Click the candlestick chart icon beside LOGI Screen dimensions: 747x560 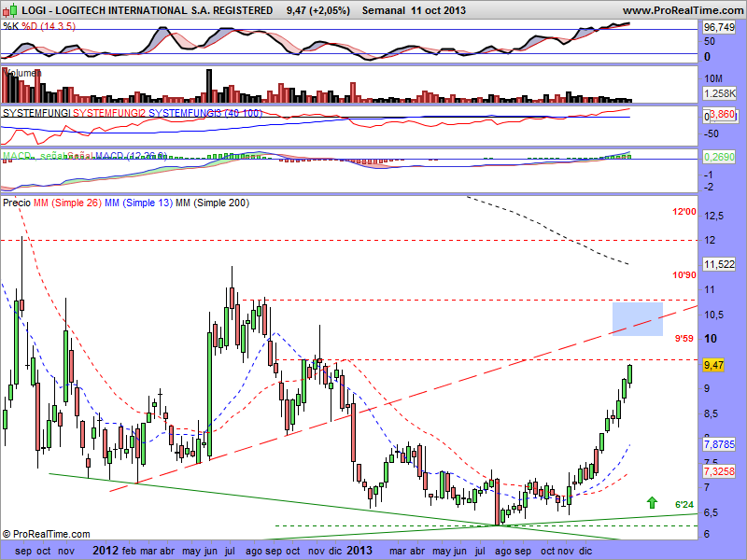(10, 10)
